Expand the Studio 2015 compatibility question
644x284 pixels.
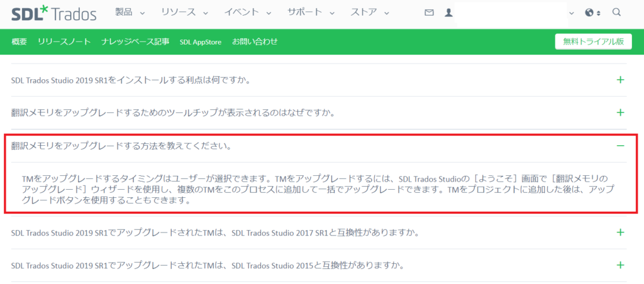point(620,265)
